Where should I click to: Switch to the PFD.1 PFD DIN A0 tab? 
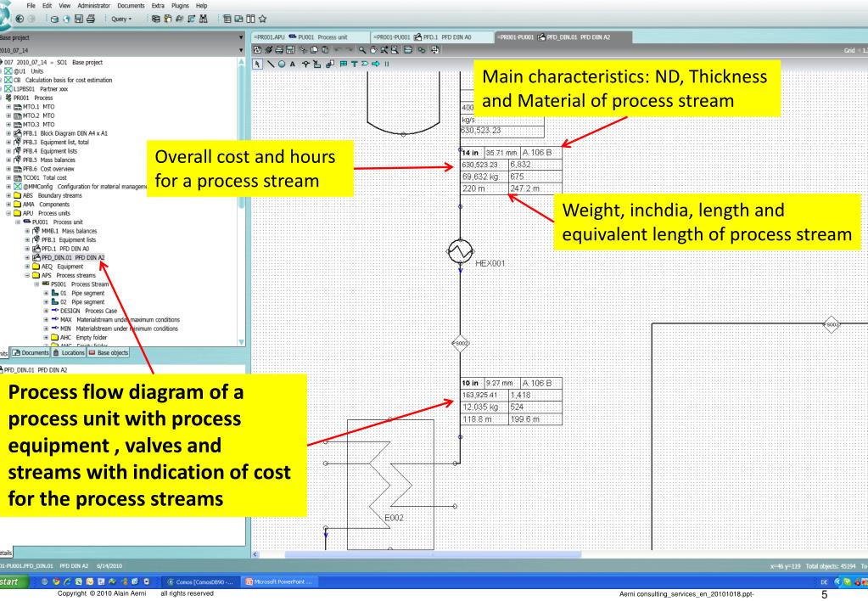433,37
